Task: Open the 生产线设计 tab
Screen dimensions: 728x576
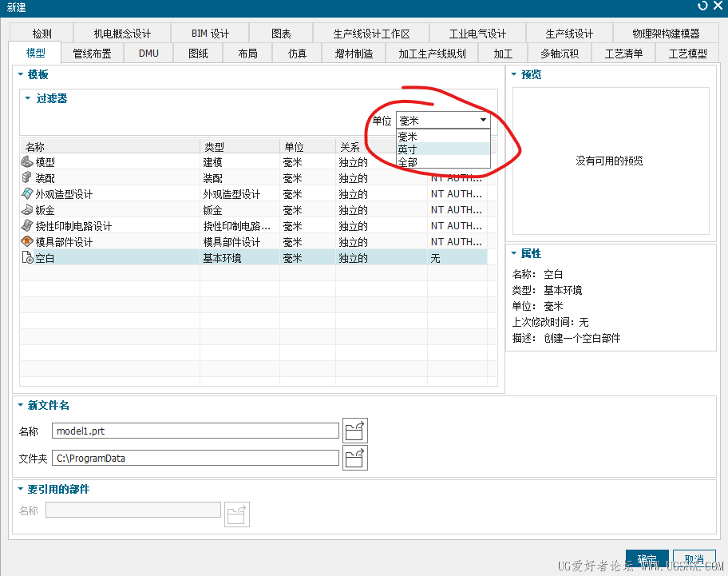Action: click(569, 34)
